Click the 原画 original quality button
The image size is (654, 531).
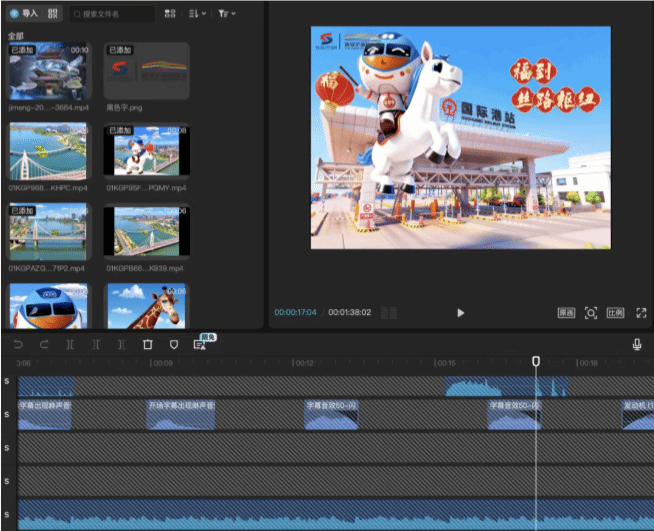(566, 313)
